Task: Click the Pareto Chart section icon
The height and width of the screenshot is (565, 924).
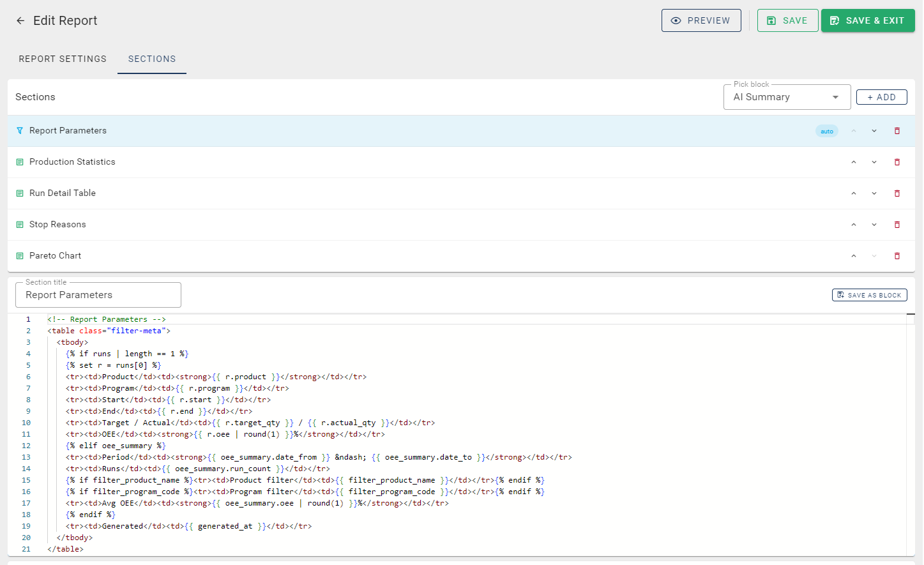Action: tap(20, 256)
